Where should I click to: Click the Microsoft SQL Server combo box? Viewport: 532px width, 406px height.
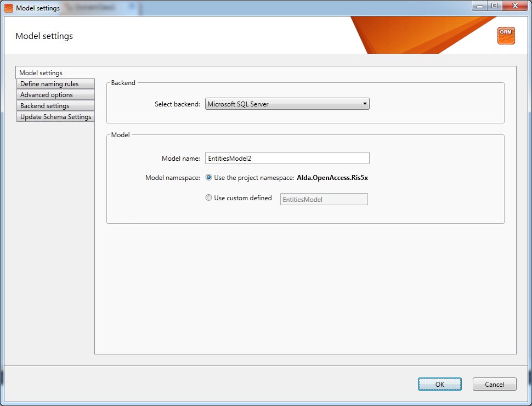tap(287, 104)
